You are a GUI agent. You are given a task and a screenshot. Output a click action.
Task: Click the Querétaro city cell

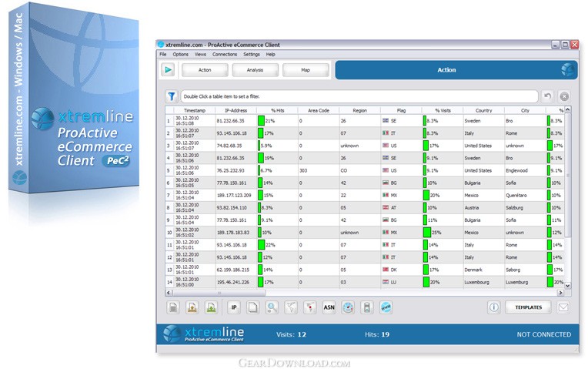click(x=525, y=195)
